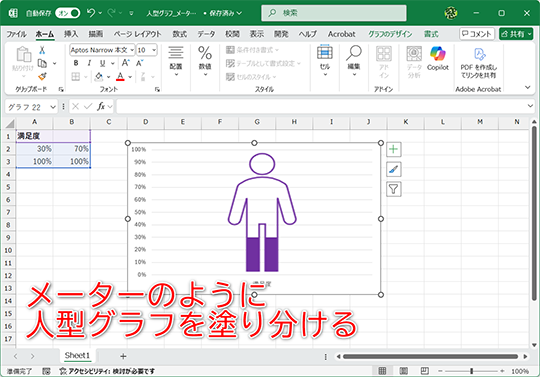Open the Aptos Narrow font name dropdown

[132, 50]
